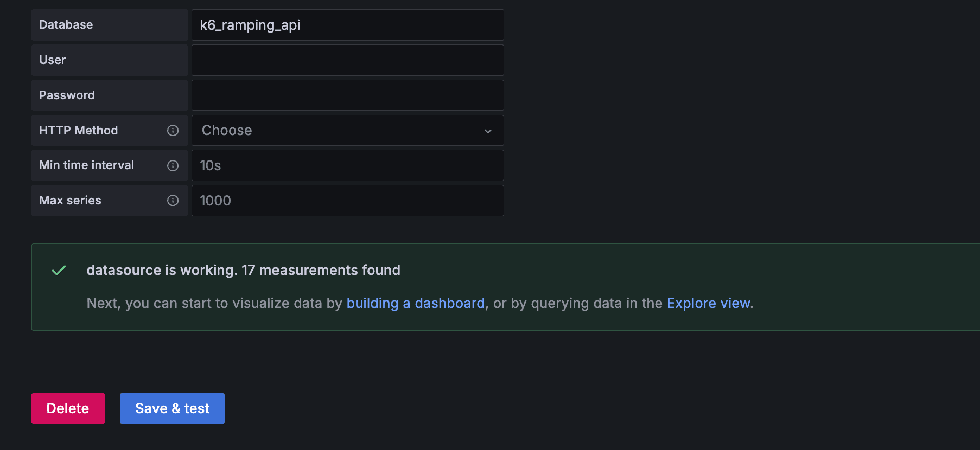Click the Max series info icon
Viewport: 980px width, 450px height.
173,201
